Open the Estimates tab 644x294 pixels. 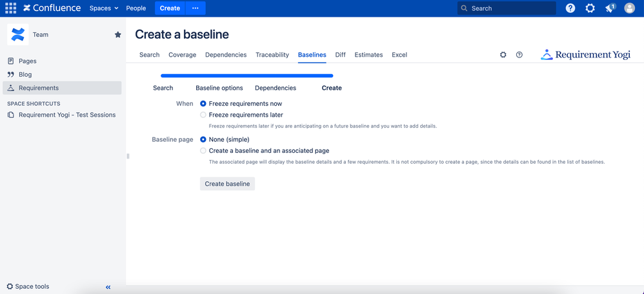(369, 55)
